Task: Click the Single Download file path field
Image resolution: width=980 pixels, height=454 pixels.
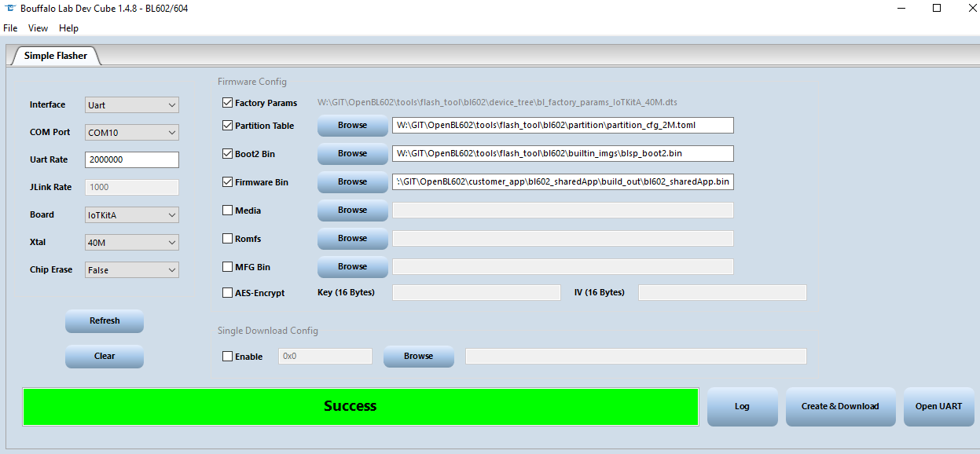Action: click(x=636, y=357)
